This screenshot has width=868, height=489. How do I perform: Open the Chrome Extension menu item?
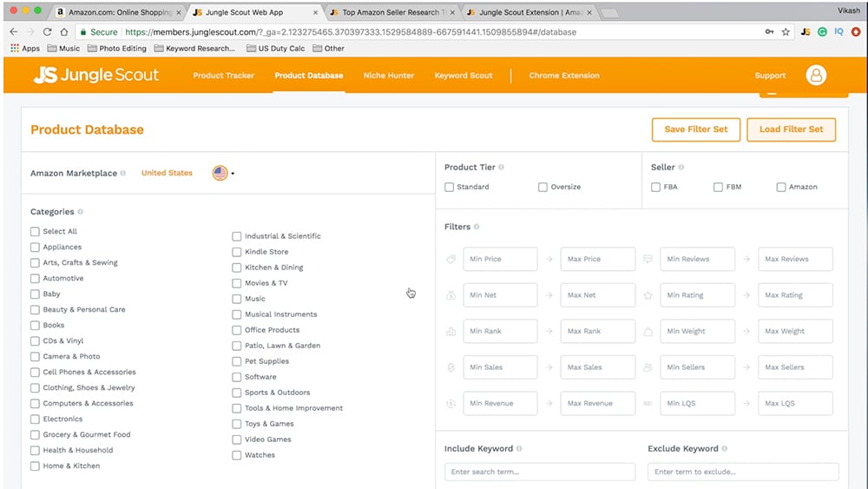(564, 76)
